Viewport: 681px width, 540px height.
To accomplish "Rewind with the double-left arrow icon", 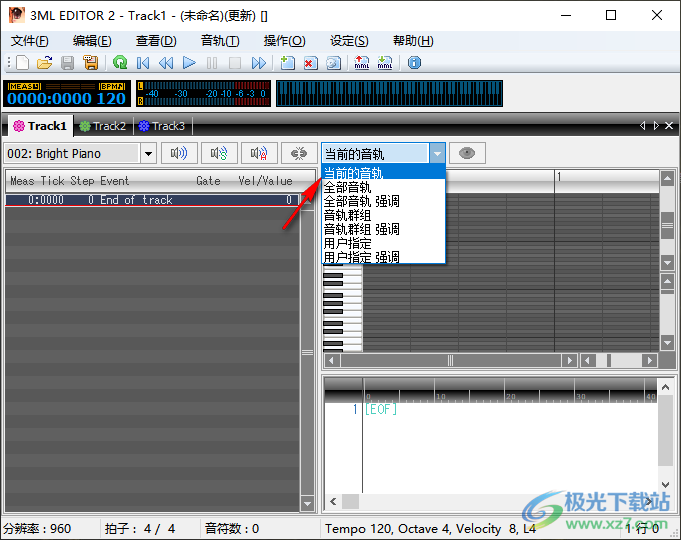I will pos(166,63).
